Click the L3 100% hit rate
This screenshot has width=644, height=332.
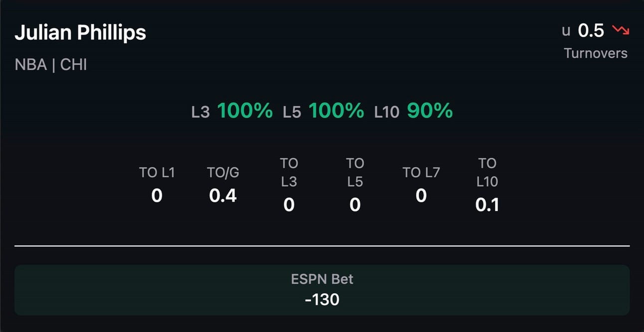[x=232, y=111]
